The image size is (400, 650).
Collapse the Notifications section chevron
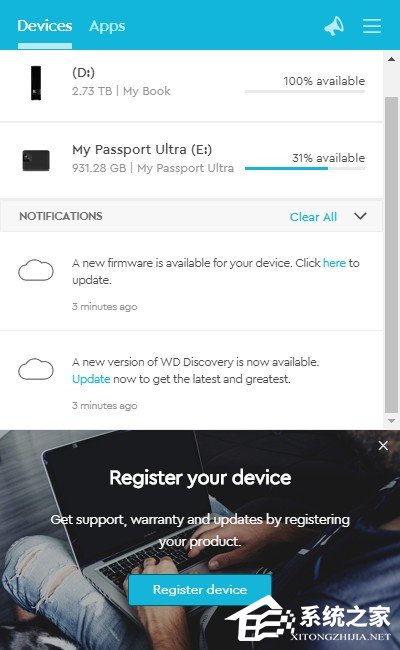[x=360, y=216]
